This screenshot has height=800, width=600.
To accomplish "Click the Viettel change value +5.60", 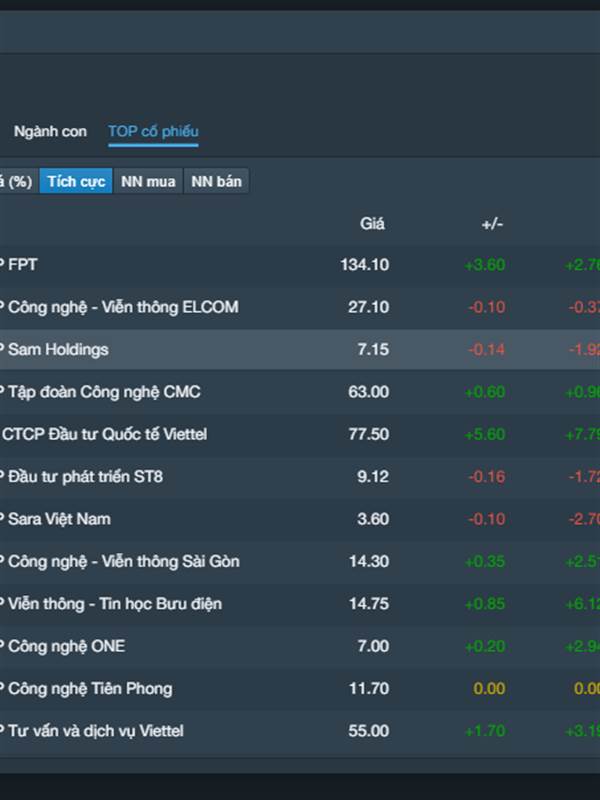I will point(485,434).
